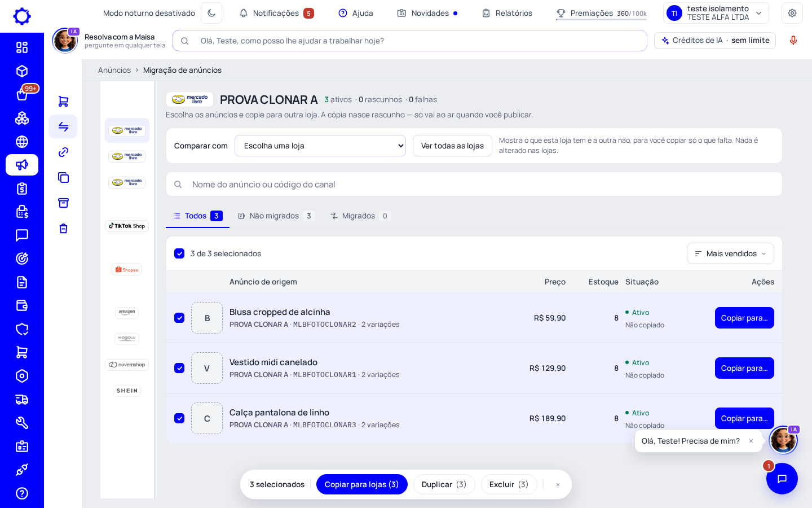Open the copy icon in the submenu
The image size is (812, 508).
click(x=63, y=177)
